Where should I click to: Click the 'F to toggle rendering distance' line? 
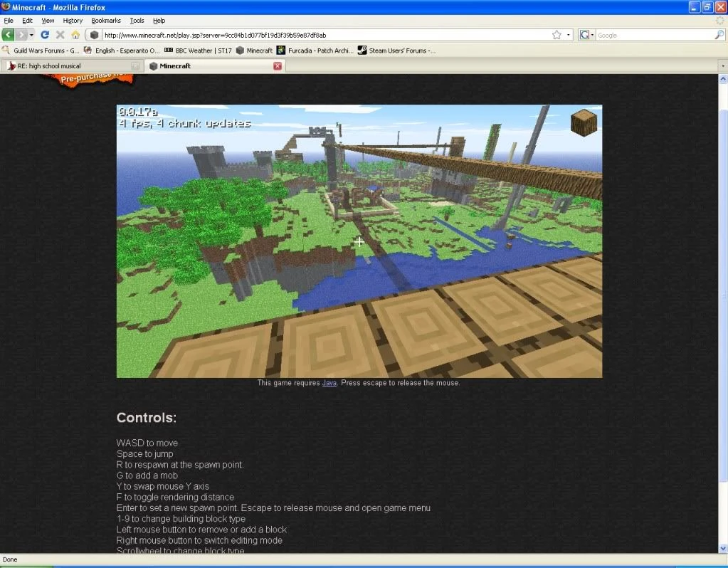point(175,497)
